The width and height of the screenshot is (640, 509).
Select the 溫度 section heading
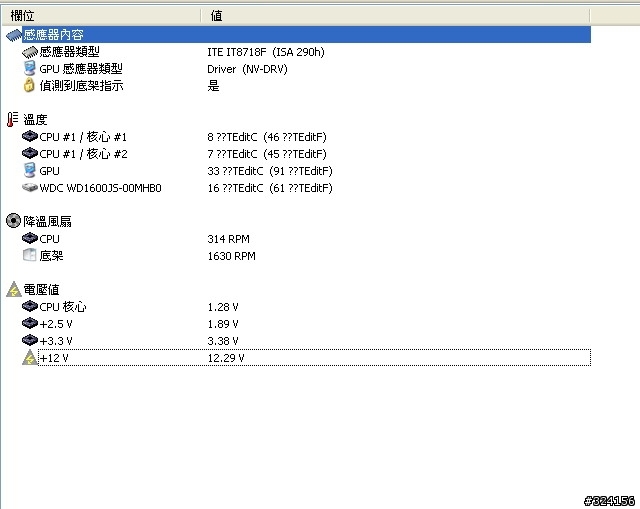click(35, 120)
